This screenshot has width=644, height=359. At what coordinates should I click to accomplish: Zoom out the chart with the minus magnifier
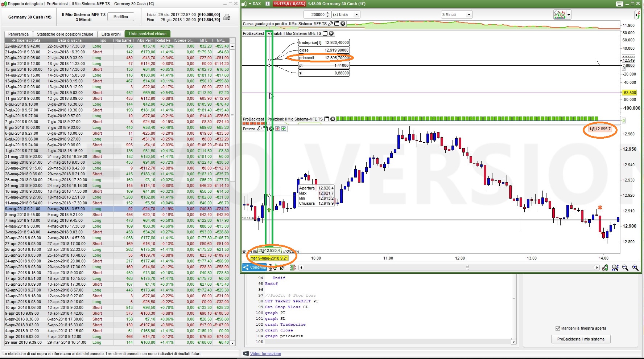click(x=625, y=268)
